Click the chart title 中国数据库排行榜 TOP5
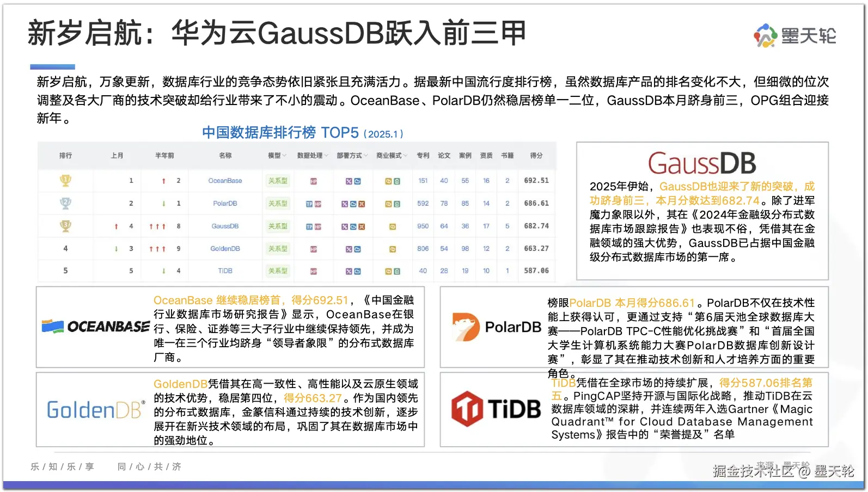 [280, 132]
